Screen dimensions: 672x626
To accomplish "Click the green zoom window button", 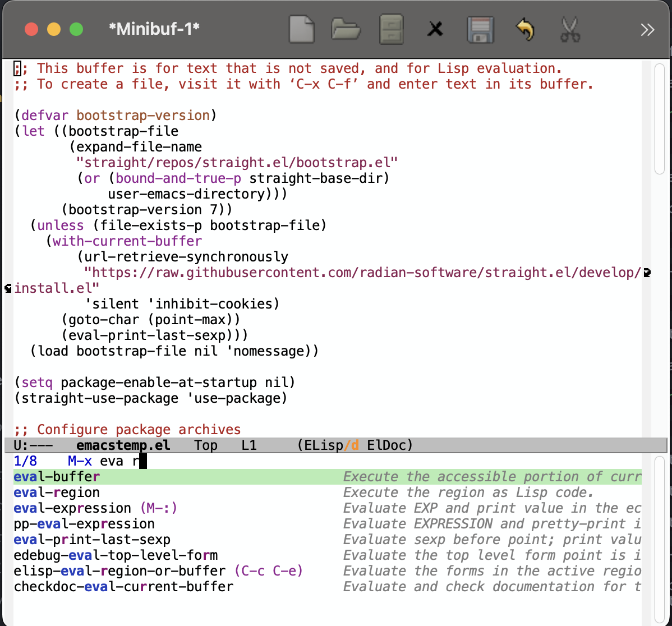I will click(x=76, y=29).
